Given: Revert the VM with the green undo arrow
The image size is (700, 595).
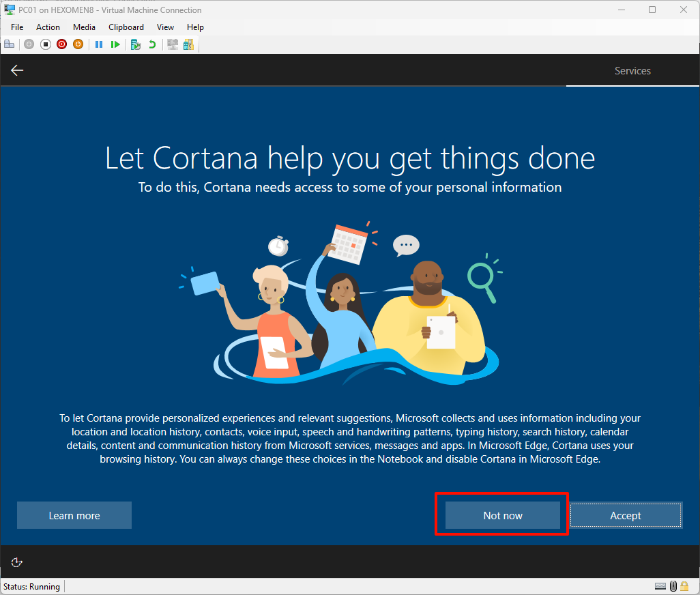Looking at the screenshot, I should 152,44.
